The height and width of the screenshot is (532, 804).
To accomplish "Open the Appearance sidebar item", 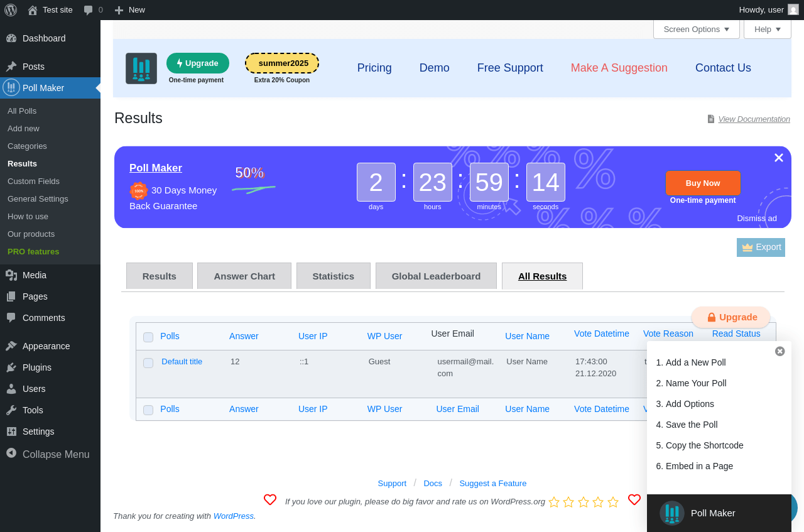I will pyautogui.click(x=50, y=346).
